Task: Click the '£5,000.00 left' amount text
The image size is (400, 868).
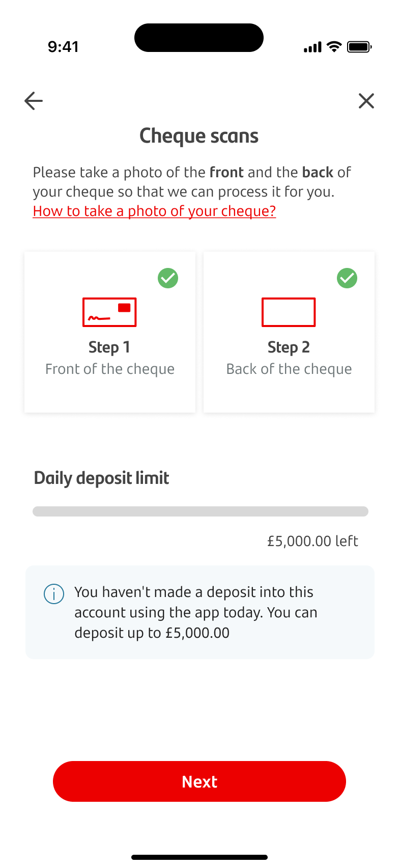Action: point(312,541)
